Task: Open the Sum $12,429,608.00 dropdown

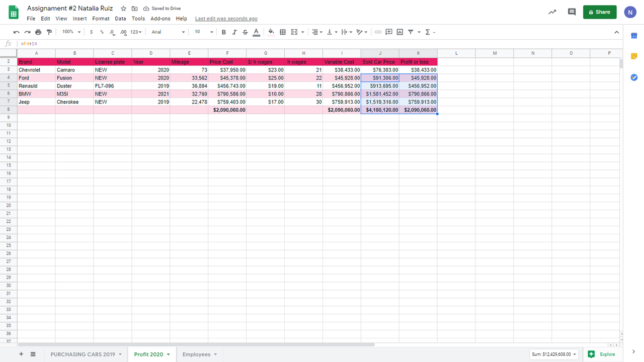Action: coord(554,354)
